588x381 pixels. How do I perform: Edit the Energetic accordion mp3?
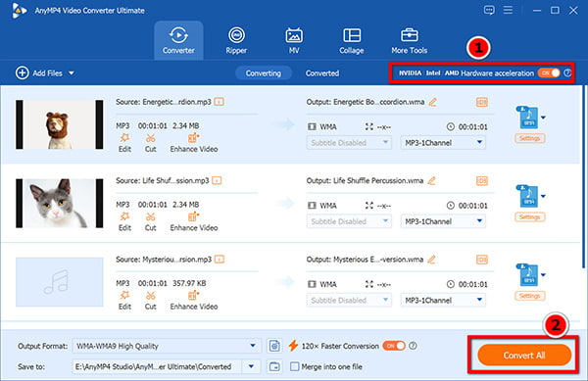click(x=124, y=143)
